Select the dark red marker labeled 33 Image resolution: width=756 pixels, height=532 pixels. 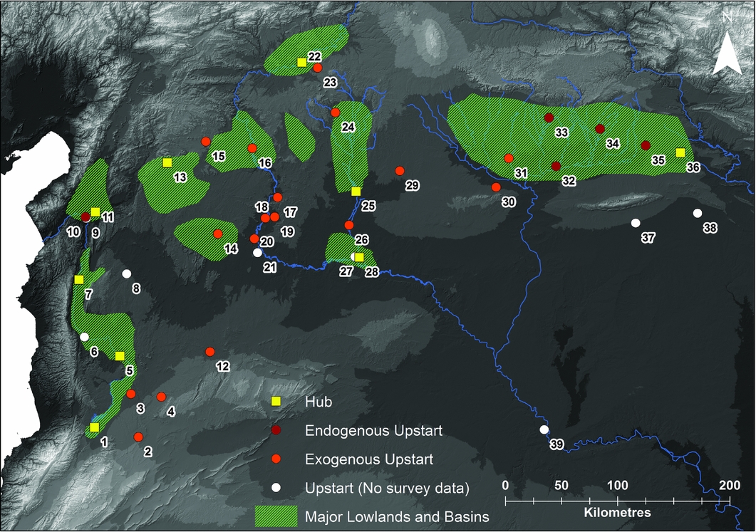pyautogui.click(x=549, y=118)
